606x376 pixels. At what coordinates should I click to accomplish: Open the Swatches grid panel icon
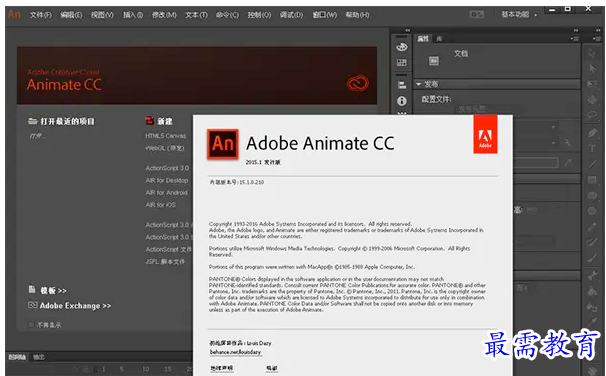click(402, 63)
